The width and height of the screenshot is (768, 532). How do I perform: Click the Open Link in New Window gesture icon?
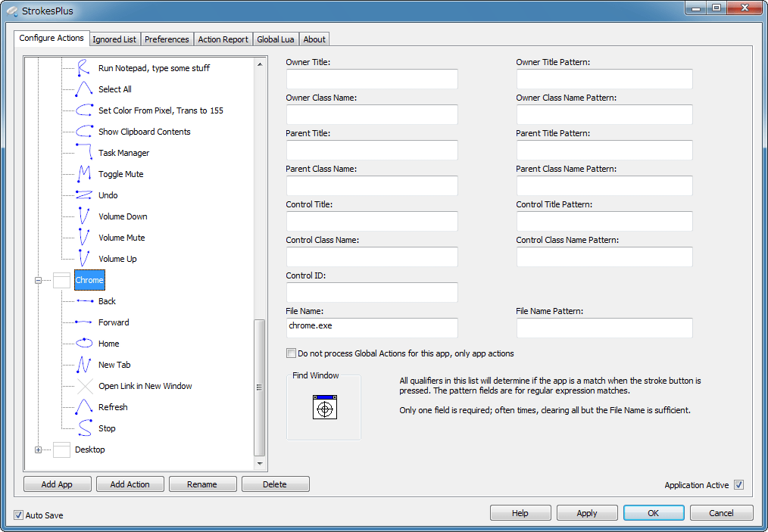tap(84, 386)
